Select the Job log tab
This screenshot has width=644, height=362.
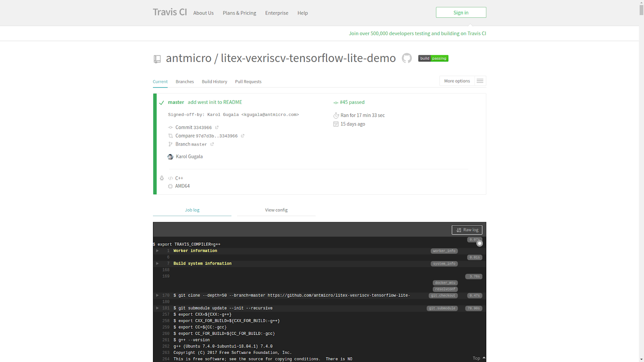coord(192,210)
